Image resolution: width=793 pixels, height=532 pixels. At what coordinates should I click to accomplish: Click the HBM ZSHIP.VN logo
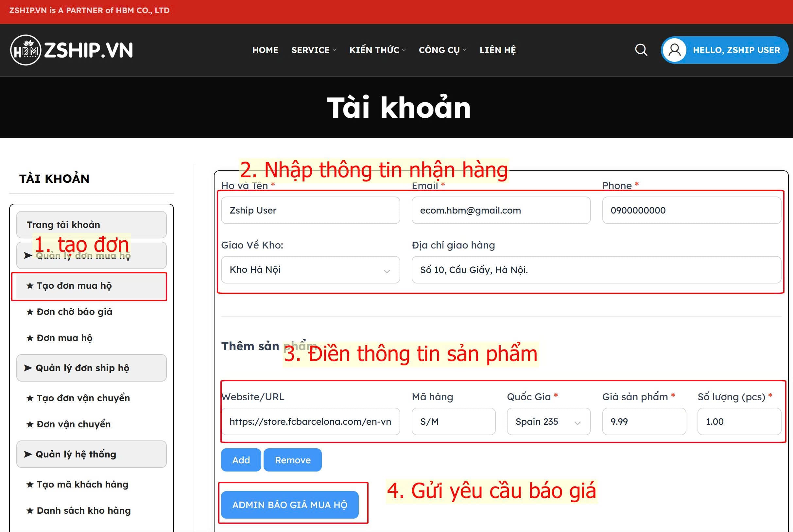pyautogui.click(x=72, y=50)
